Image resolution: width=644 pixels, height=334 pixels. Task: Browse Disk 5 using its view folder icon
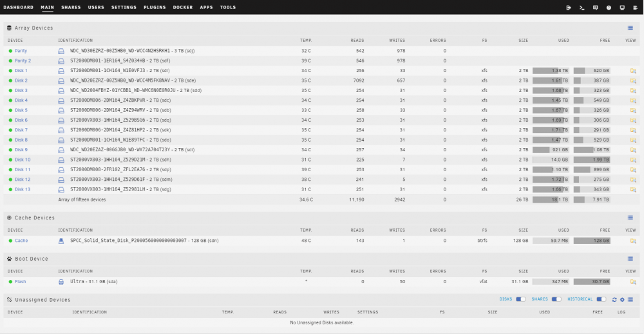coord(633,111)
